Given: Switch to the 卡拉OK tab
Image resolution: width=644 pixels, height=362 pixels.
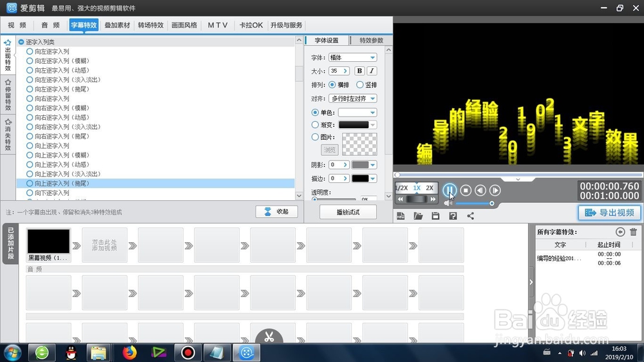Looking at the screenshot, I should (x=251, y=25).
